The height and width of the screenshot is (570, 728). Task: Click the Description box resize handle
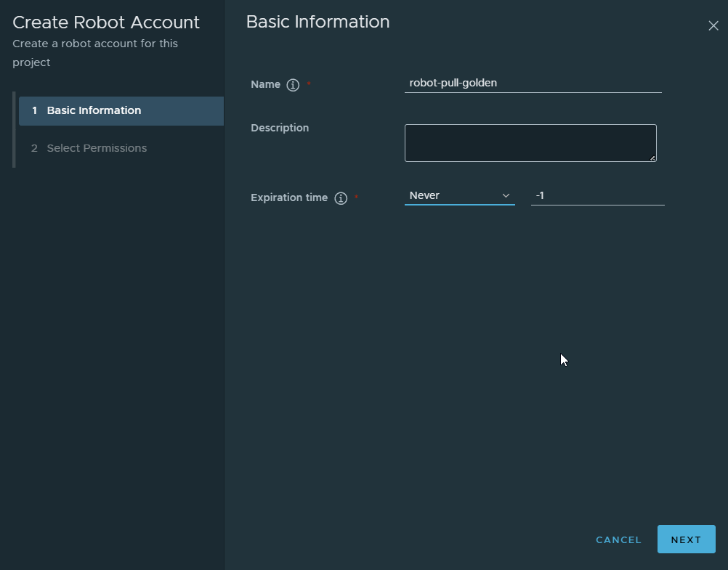click(x=652, y=158)
